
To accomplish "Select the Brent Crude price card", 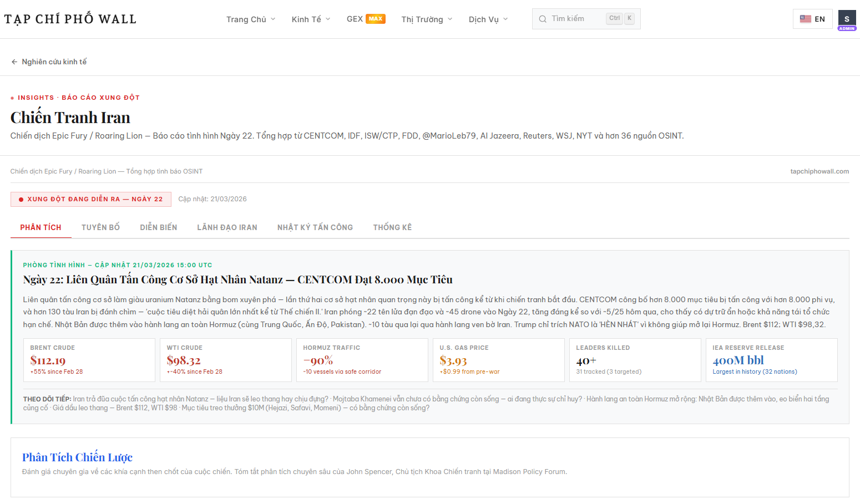I will (x=89, y=360).
